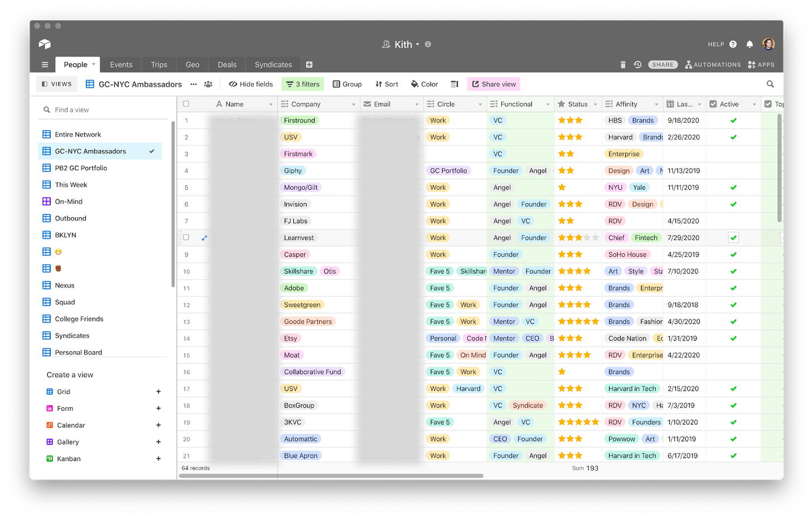
Task: Select all records header checkbox
Action: pos(186,104)
